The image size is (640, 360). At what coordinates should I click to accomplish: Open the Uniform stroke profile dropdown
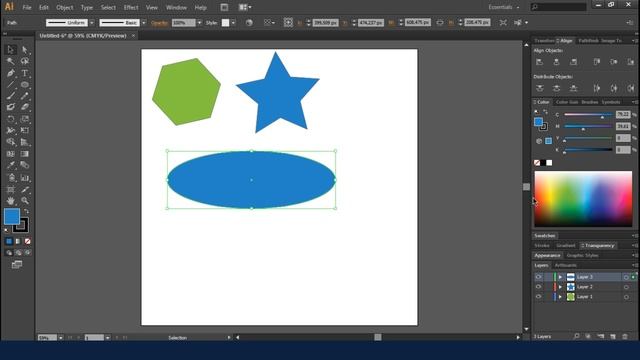coord(91,23)
